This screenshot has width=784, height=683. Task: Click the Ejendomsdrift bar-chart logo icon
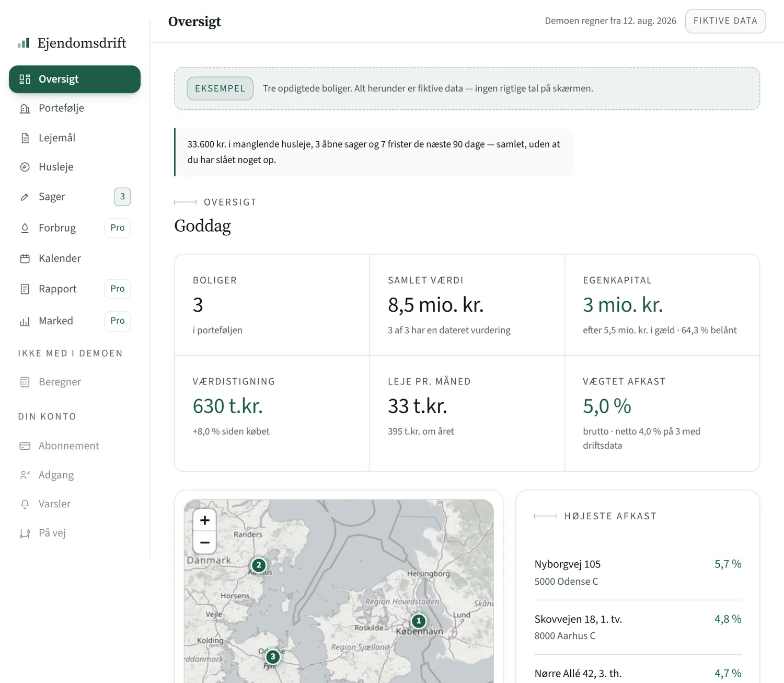24,43
